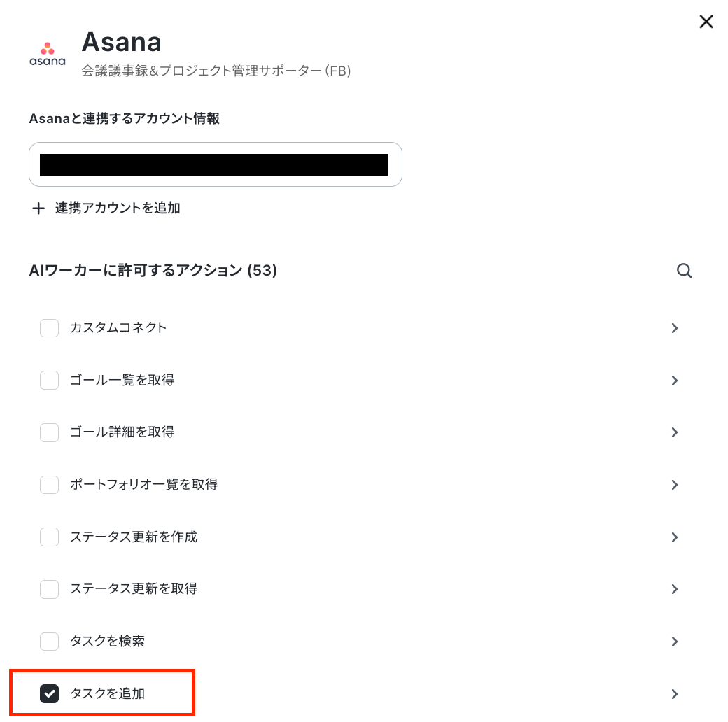The height and width of the screenshot is (722, 728).
Task: Check the カスタムコネクト checkbox
Action: point(49,328)
